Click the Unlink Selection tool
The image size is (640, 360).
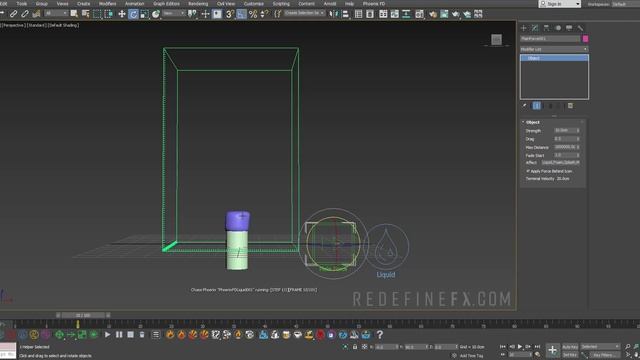pos(25,14)
